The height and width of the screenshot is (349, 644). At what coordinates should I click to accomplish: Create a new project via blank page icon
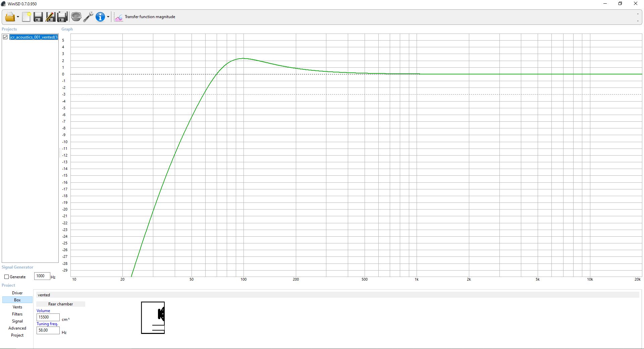(26, 17)
